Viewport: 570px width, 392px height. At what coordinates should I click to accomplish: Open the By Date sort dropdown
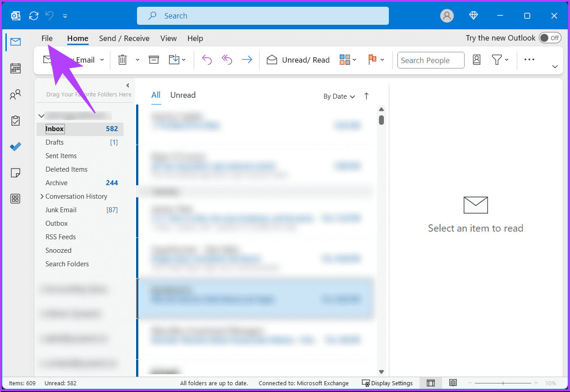[x=339, y=96]
